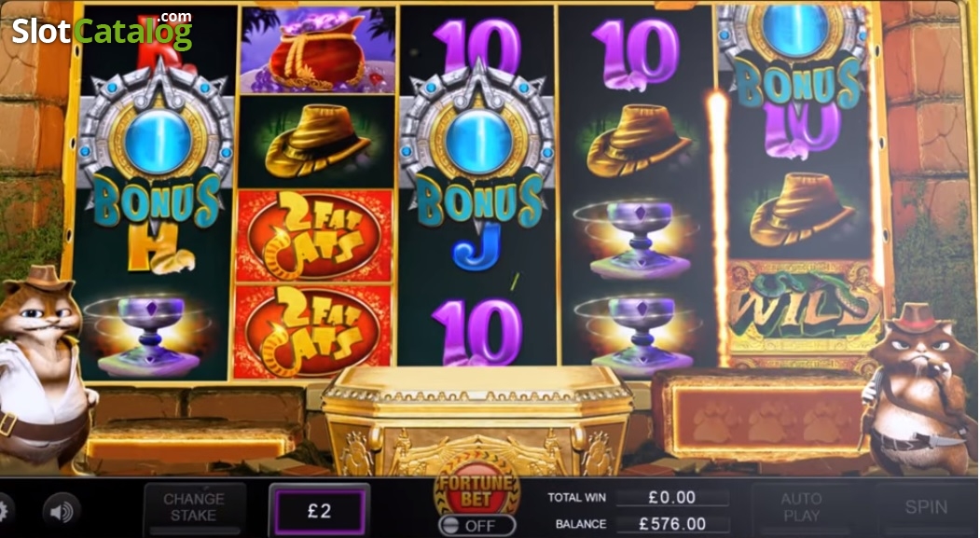Click the Fortune Bet emblem
980x538 pixels.
pos(477,490)
